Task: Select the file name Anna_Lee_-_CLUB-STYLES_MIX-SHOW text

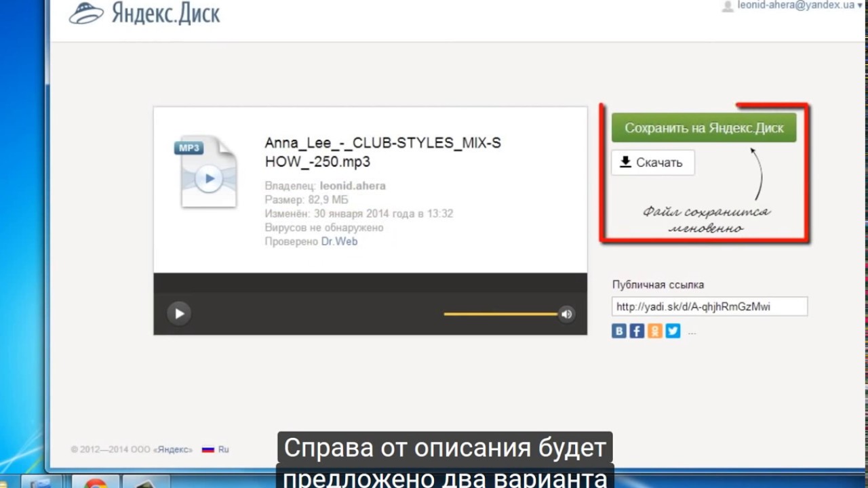Action: (x=383, y=152)
